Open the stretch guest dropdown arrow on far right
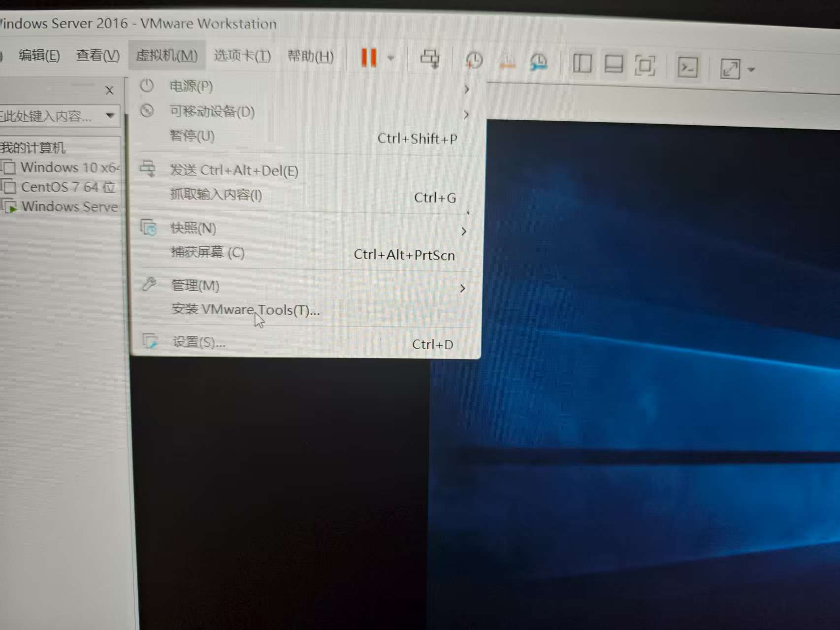 [x=751, y=69]
